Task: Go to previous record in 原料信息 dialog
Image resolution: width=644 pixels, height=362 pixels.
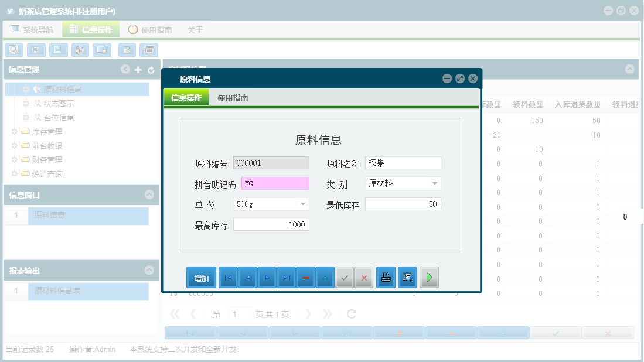Action: [x=248, y=278]
